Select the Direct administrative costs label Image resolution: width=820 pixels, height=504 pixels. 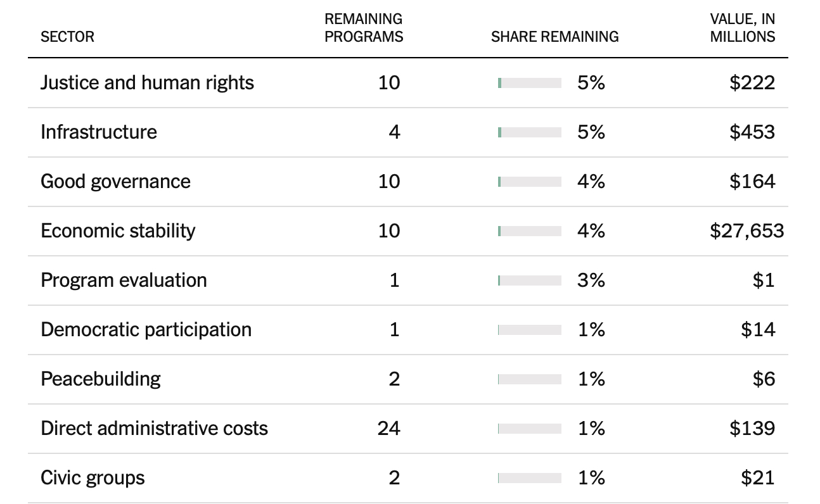(x=154, y=428)
